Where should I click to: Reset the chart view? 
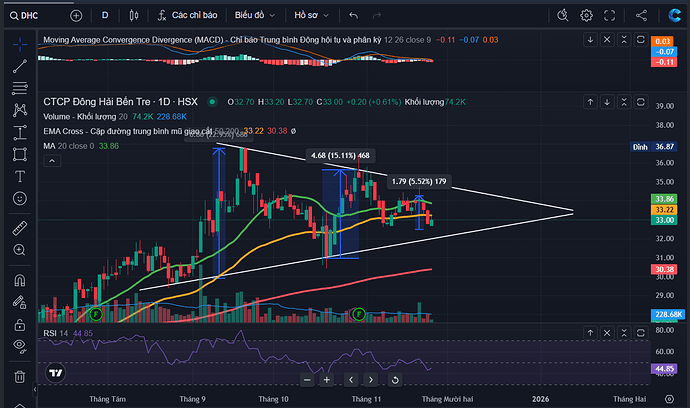click(395, 380)
